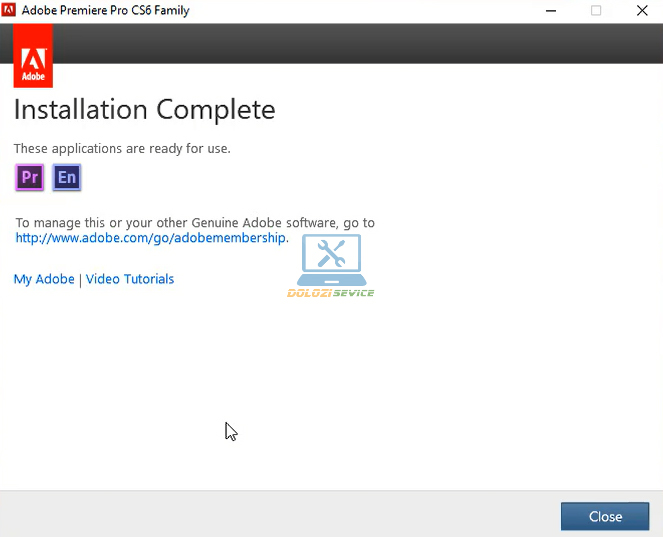Open the adobe.com/go/adobemembership link
This screenshot has height=537, width=663.
click(x=150, y=238)
